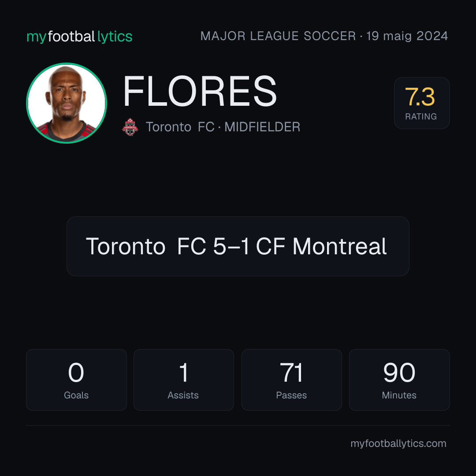Click the number 0 in Goals card
Screen dimensions: 476x476
[x=76, y=372]
